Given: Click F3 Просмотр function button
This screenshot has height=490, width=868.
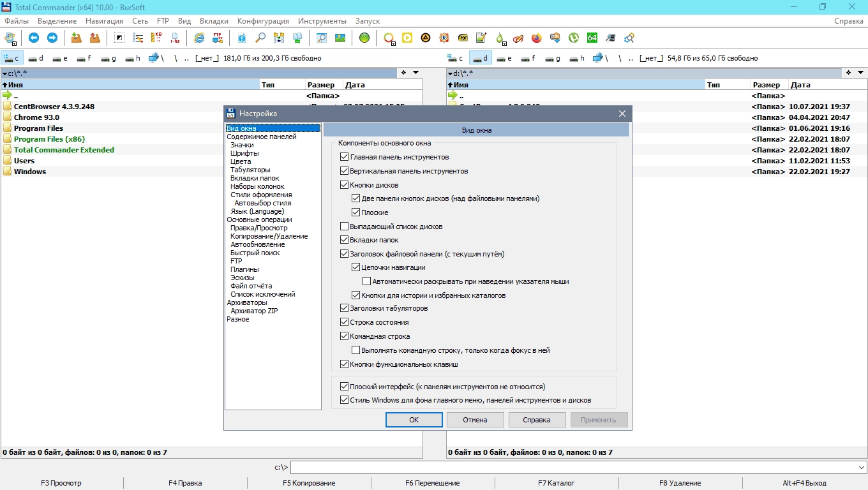Looking at the screenshot, I should pyautogui.click(x=61, y=483).
